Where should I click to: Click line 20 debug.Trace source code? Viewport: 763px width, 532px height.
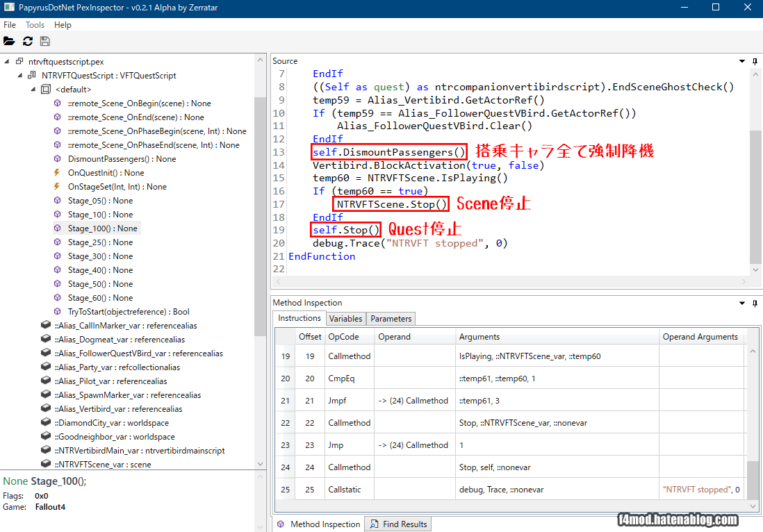click(410, 243)
